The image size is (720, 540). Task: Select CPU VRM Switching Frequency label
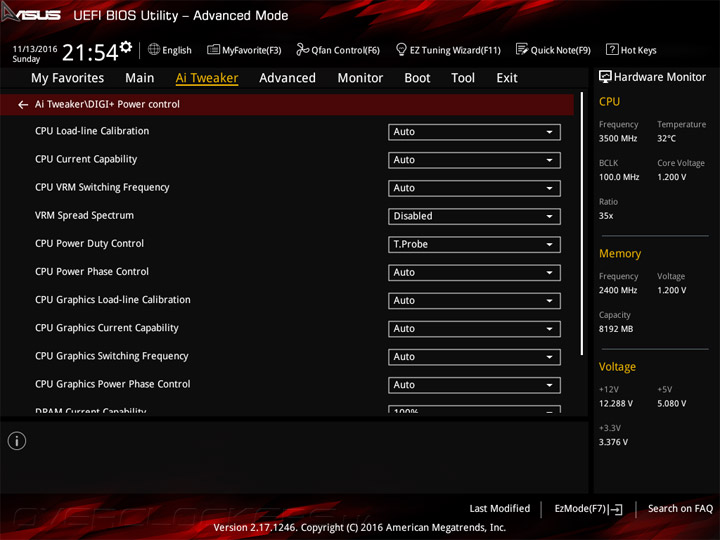click(102, 187)
